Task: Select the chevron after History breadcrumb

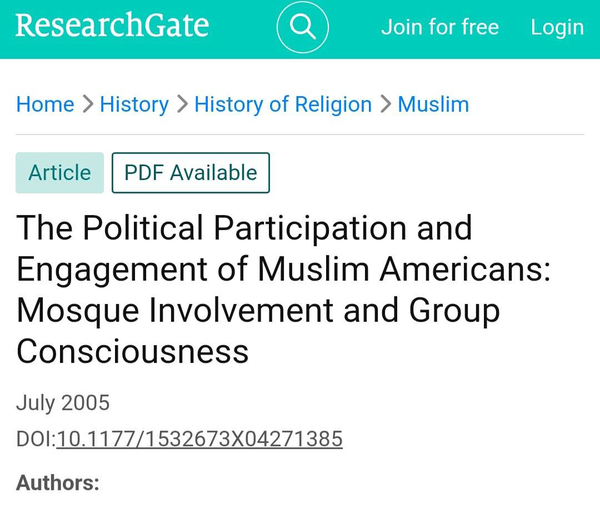Action: click(x=183, y=104)
